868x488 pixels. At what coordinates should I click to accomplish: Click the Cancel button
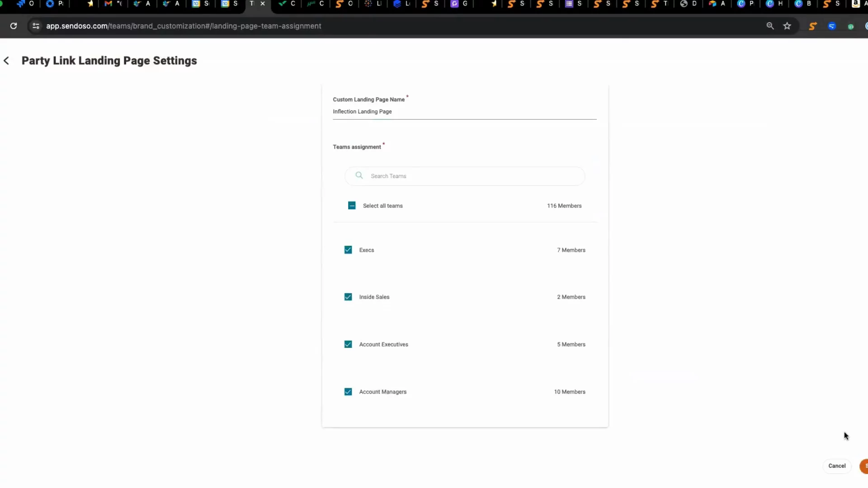coord(837,466)
